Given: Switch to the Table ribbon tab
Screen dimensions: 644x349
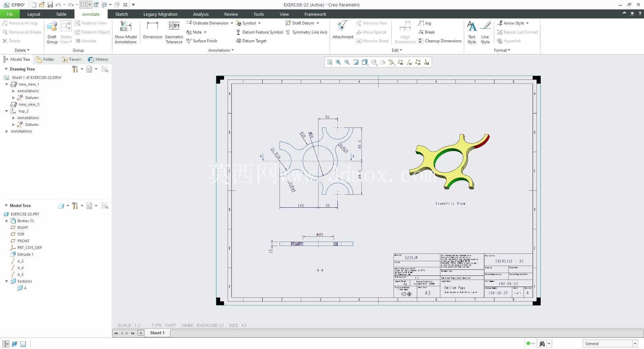Looking at the screenshot, I should pos(61,14).
